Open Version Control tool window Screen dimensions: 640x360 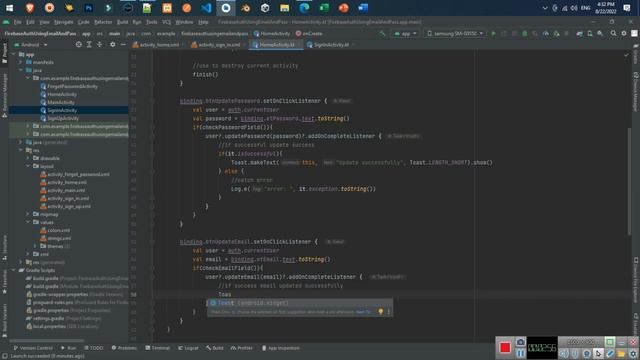tap(33, 348)
